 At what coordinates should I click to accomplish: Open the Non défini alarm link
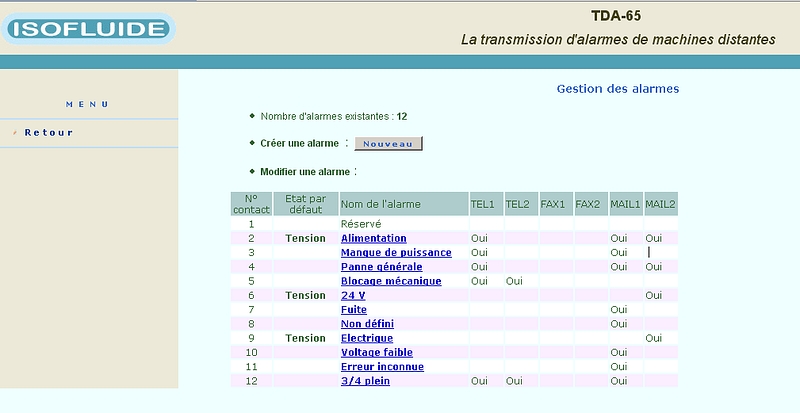[x=367, y=324]
